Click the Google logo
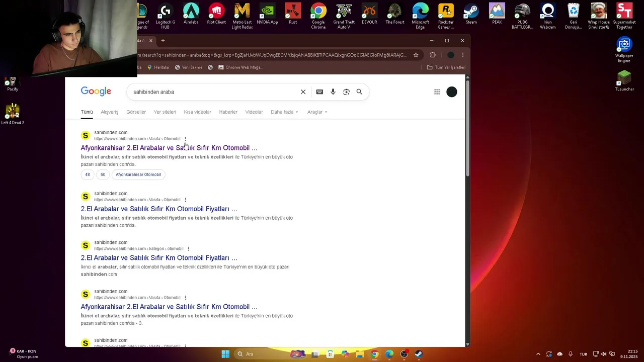644x362 pixels. (x=96, y=92)
